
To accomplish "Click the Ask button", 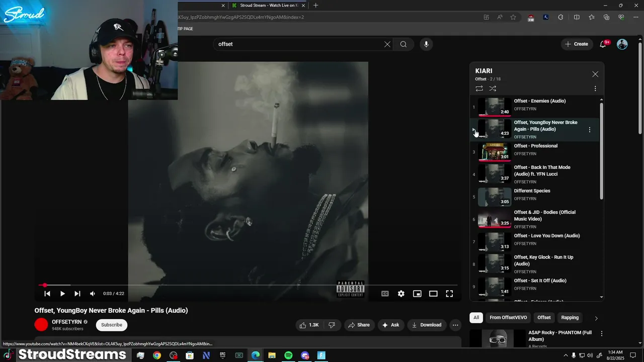I will (390, 325).
